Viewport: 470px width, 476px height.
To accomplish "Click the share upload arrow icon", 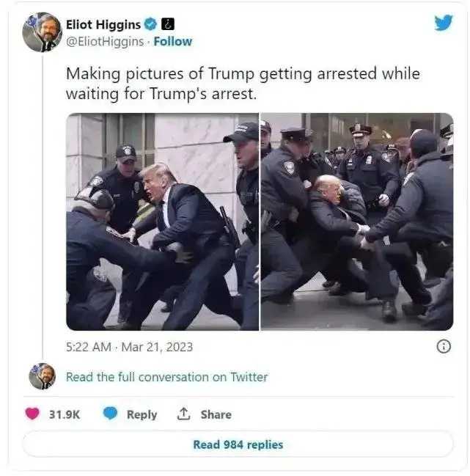I will click(x=183, y=414).
